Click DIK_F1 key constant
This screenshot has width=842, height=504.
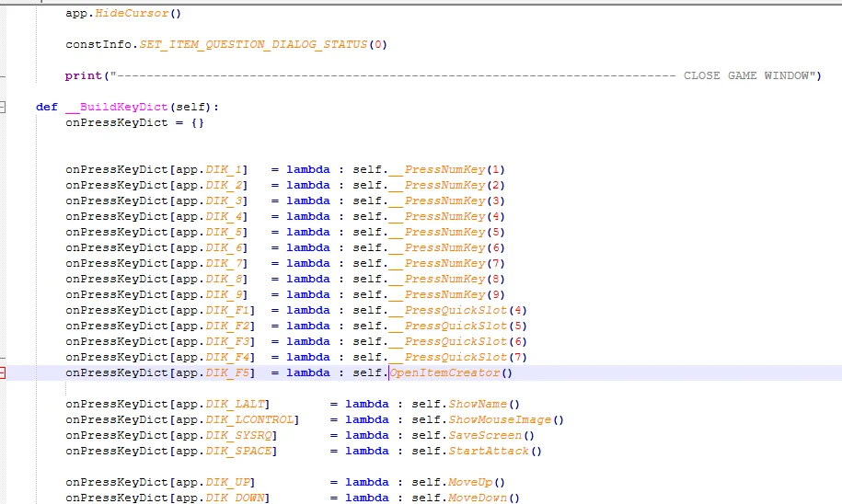coord(228,310)
